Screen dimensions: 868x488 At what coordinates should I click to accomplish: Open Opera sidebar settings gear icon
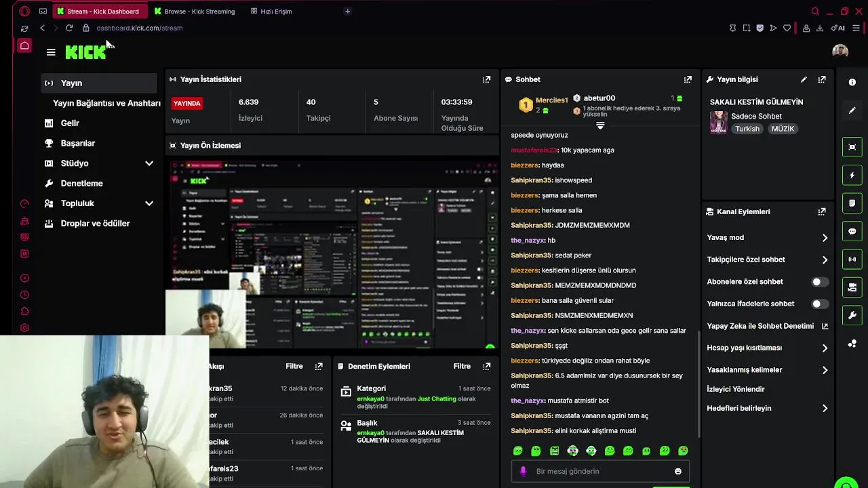[x=24, y=328]
